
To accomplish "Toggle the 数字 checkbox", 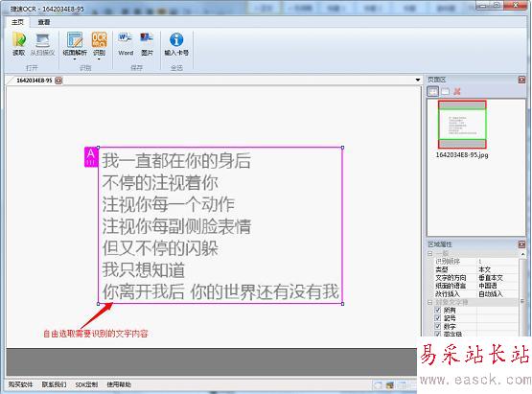I will tap(438, 326).
